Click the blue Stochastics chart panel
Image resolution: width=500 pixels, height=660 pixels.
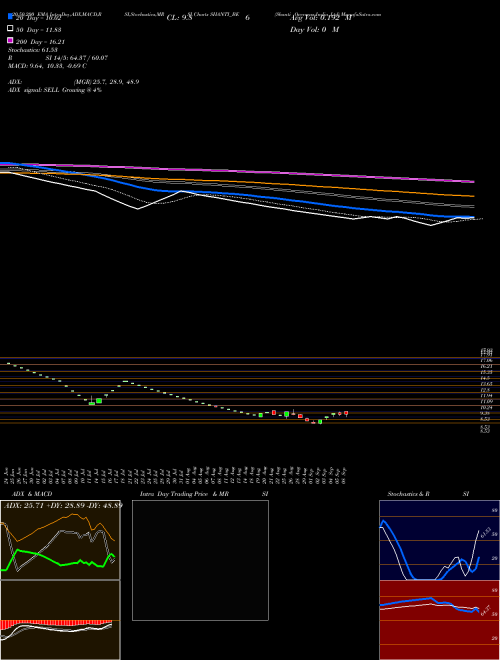click(x=439, y=540)
